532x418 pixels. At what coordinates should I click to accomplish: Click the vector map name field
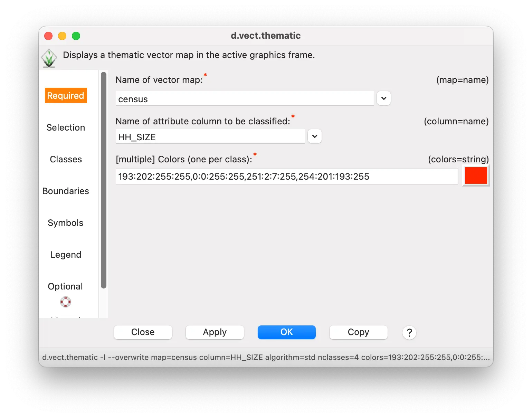(245, 99)
